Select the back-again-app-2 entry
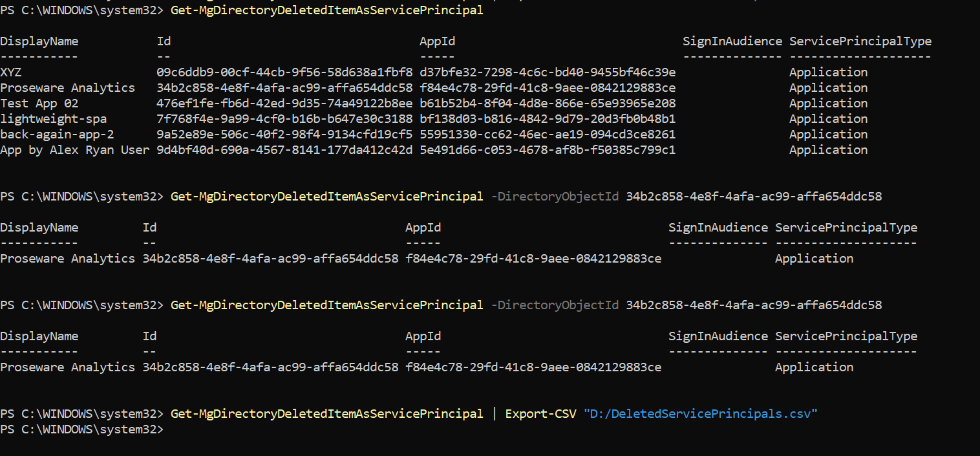The width and height of the screenshot is (980, 456). point(57,134)
